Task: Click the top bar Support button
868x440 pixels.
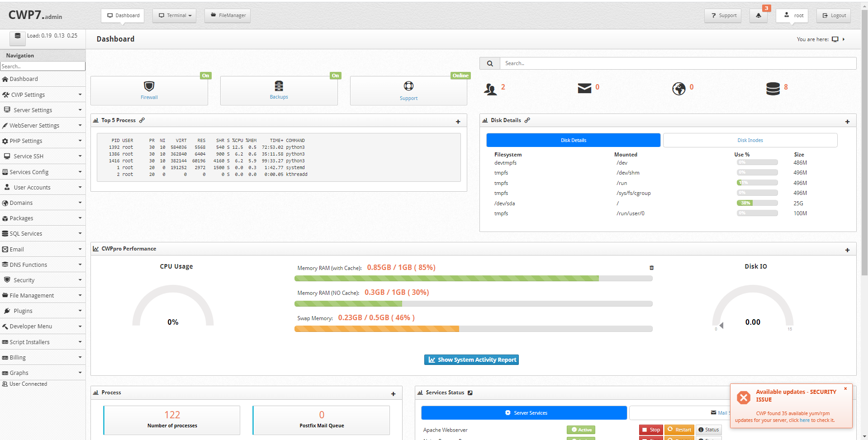Action: point(723,15)
